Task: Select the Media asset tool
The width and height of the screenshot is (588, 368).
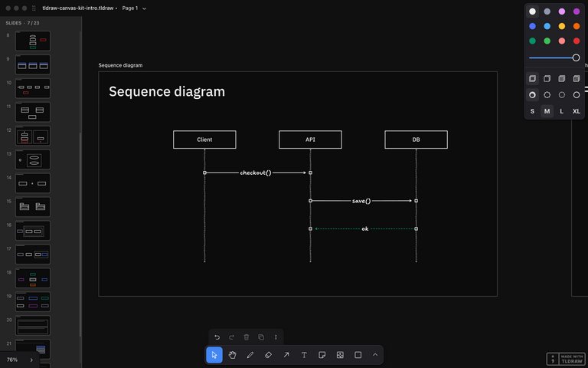Action: coord(340,355)
